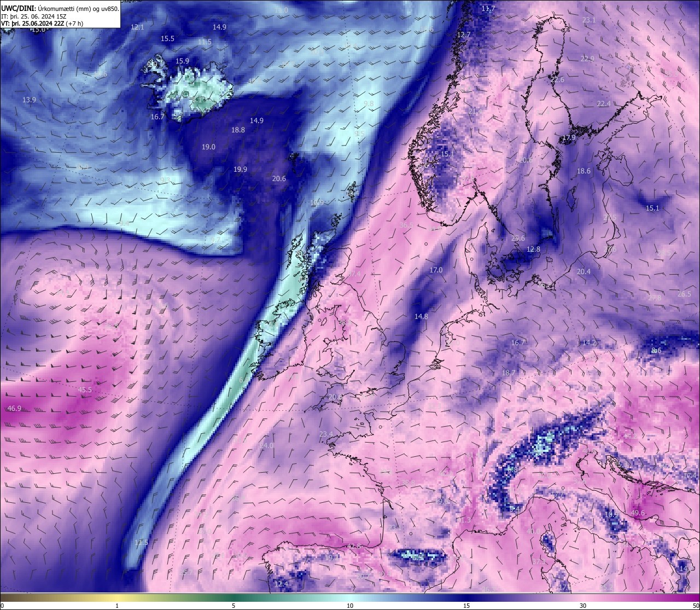The width and height of the screenshot is (700, 610).
Task: Click the 12.4 value over Spain
Action: pos(281,584)
